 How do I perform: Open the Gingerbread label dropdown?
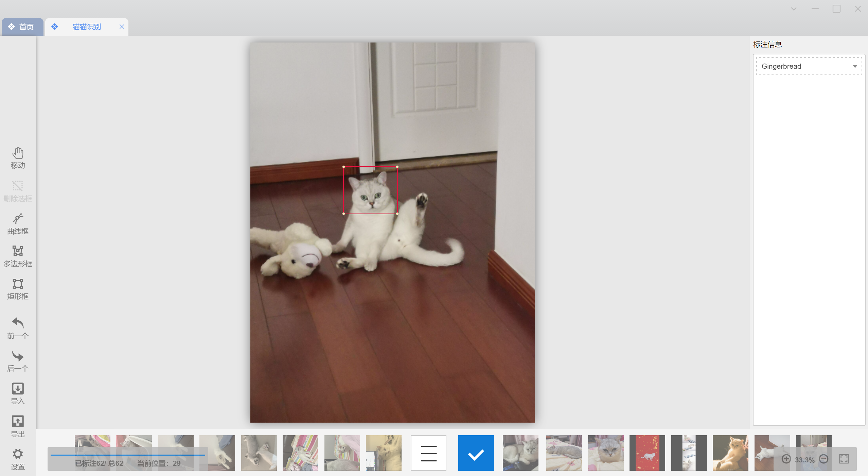[x=809, y=66]
